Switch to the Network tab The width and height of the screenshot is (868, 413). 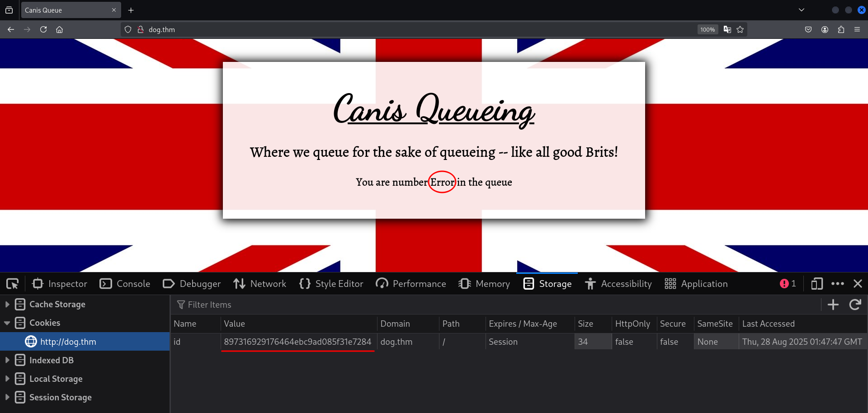(260, 284)
